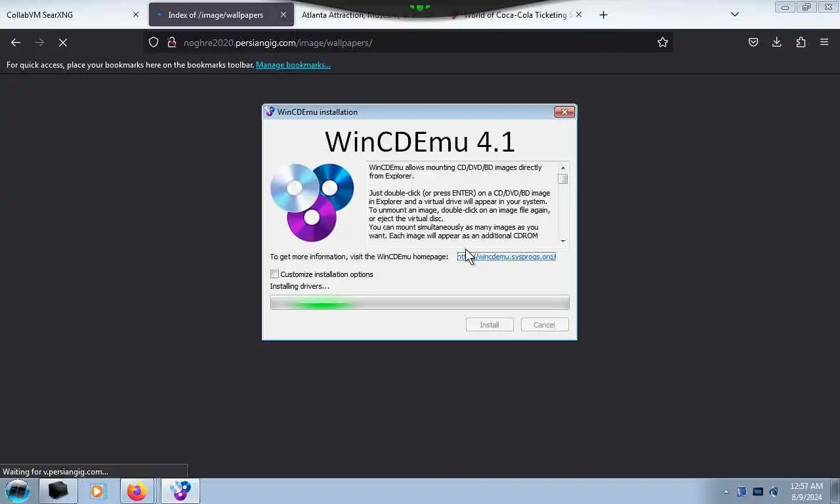
Task: Close the World of Coca-Cola Ticketing tab
Action: coord(578,14)
